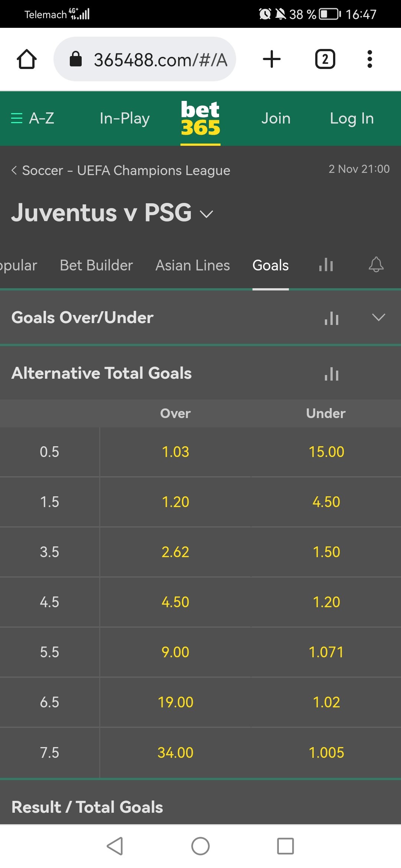Open stats icon for Alternative Total Goals
The image size is (401, 868).
[331, 374]
